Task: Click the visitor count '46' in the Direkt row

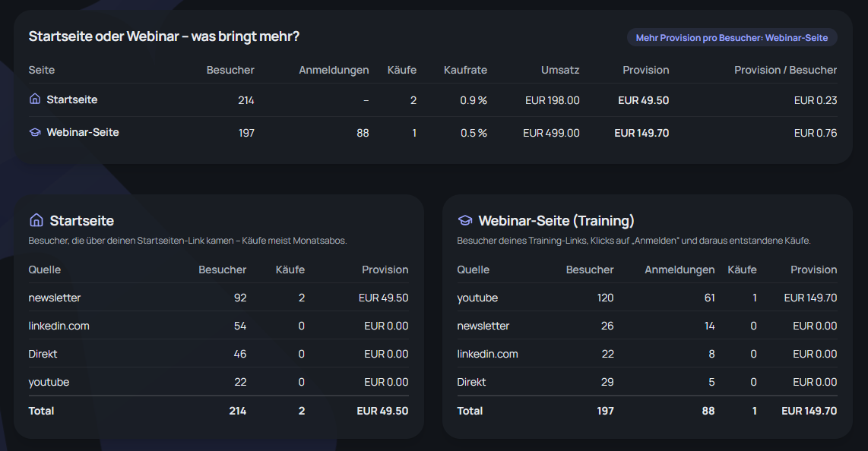Action: tap(240, 355)
